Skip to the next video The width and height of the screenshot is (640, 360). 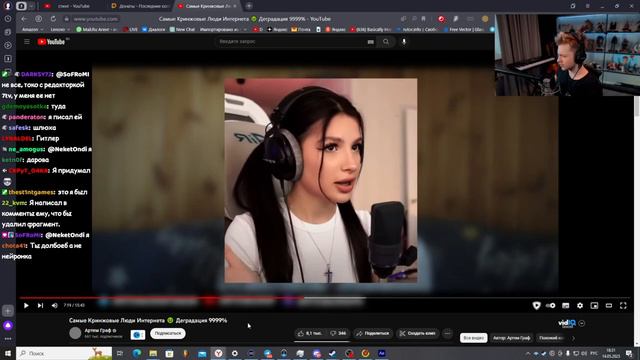pos(40,305)
